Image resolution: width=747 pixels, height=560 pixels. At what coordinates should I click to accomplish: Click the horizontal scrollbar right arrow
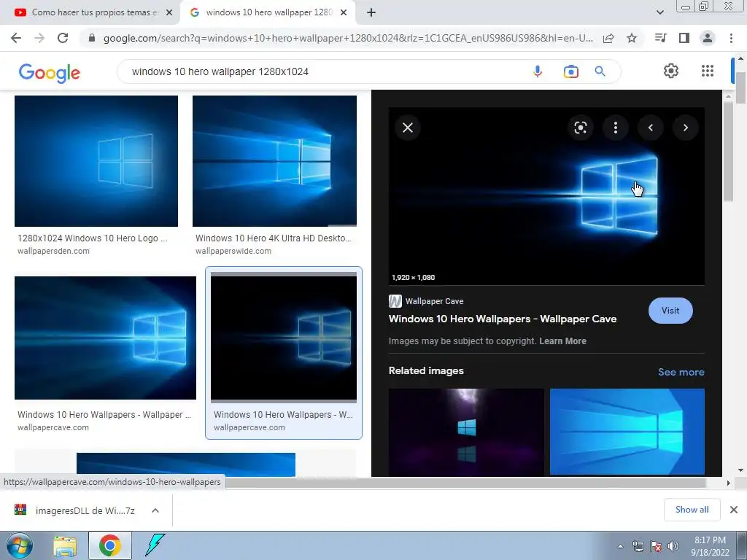pyautogui.click(x=728, y=483)
